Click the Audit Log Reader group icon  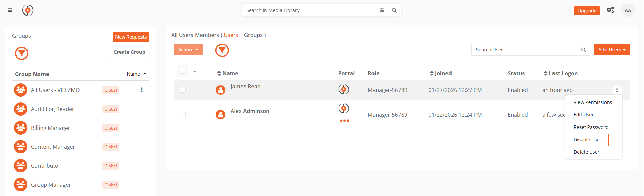[x=21, y=109]
